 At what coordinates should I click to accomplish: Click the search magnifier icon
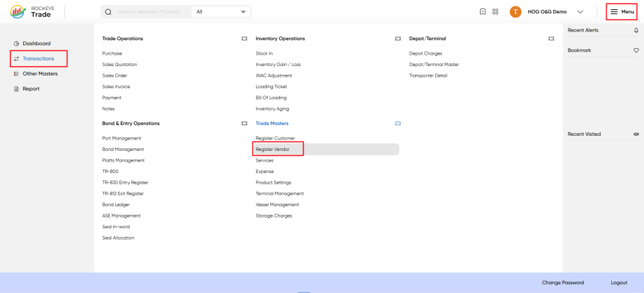point(108,12)
